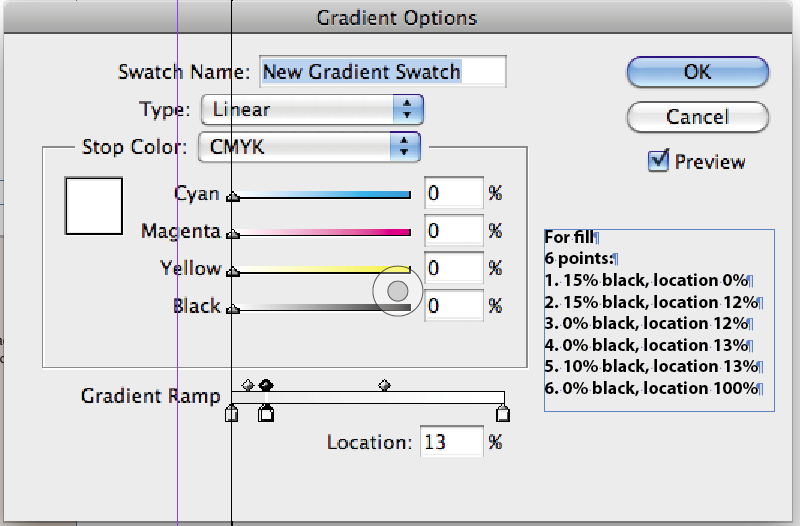800x526 pixels.
Task: Open the Stop Color CMYK dropdown
Action: tap(309, 147)
